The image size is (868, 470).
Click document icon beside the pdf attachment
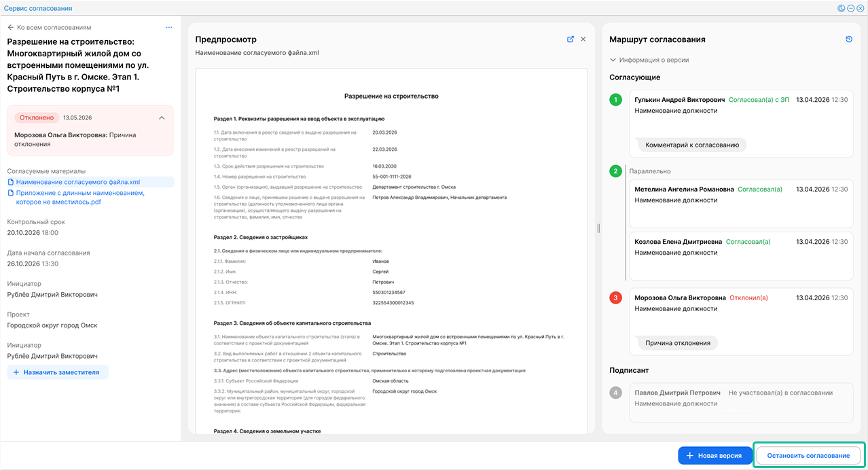pyautogui.click(x=11, y=193)
